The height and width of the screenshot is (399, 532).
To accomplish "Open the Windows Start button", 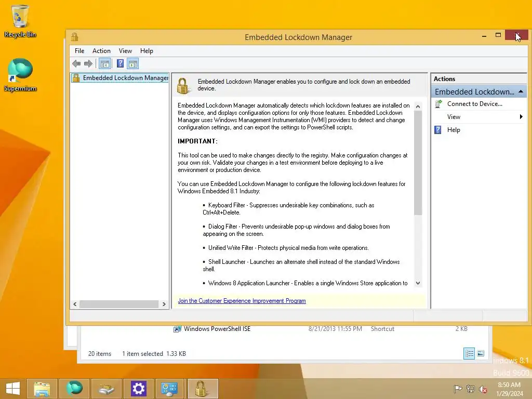I will tap(13, 389).
